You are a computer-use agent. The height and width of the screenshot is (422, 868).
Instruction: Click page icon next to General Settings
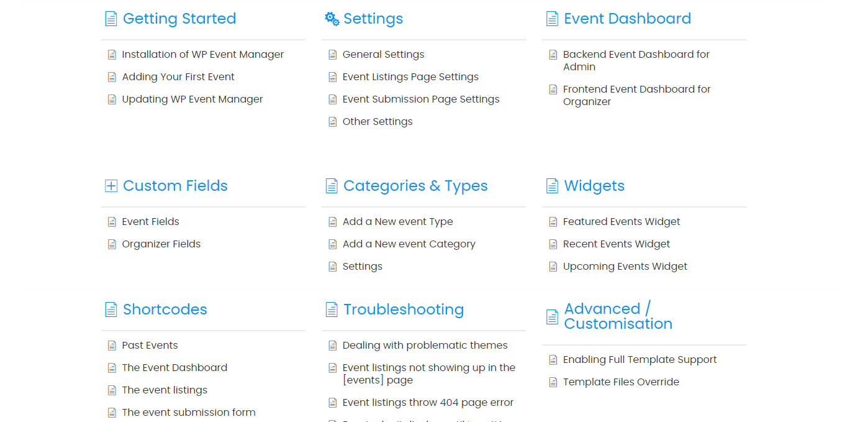click(333, 55)
